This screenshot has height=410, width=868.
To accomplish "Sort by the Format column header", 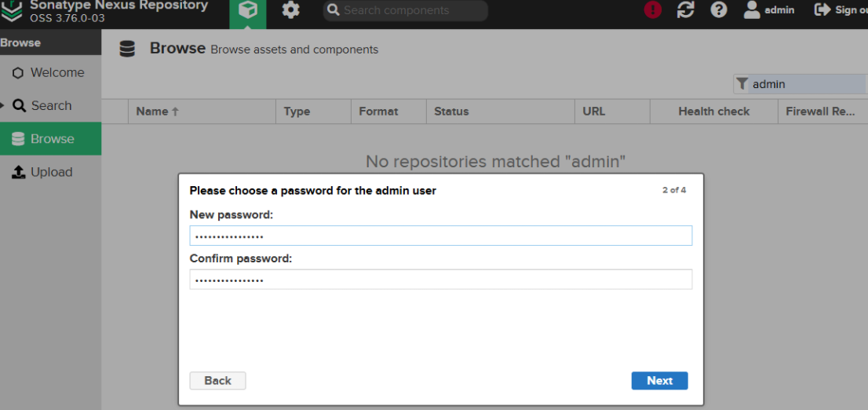I will coord(388,112).
